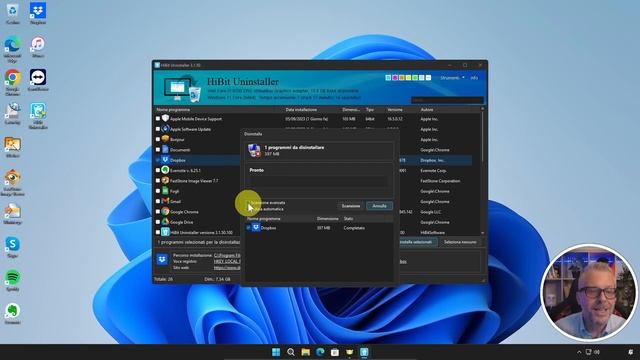Tick the Apple Software Update checkbox
This screenshot has width=640, height=360.
tap(158, 129)
